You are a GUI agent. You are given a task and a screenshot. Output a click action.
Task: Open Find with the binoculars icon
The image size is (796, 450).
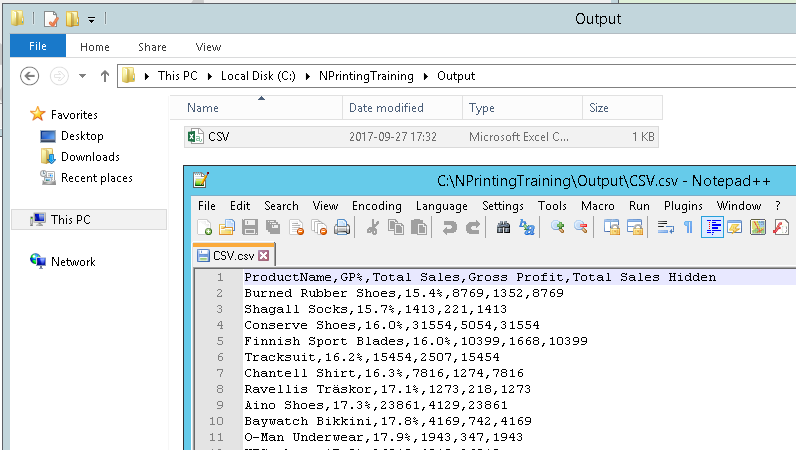point(502,228)
